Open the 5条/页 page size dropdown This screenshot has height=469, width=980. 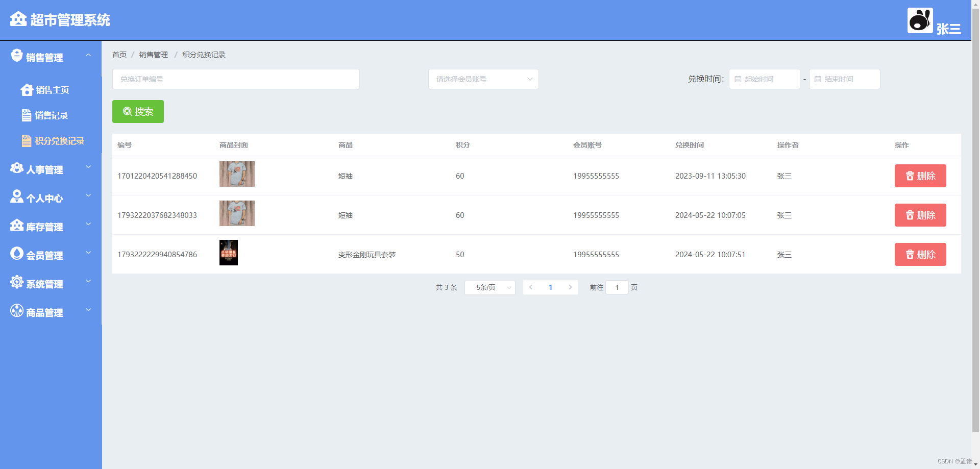490,288
